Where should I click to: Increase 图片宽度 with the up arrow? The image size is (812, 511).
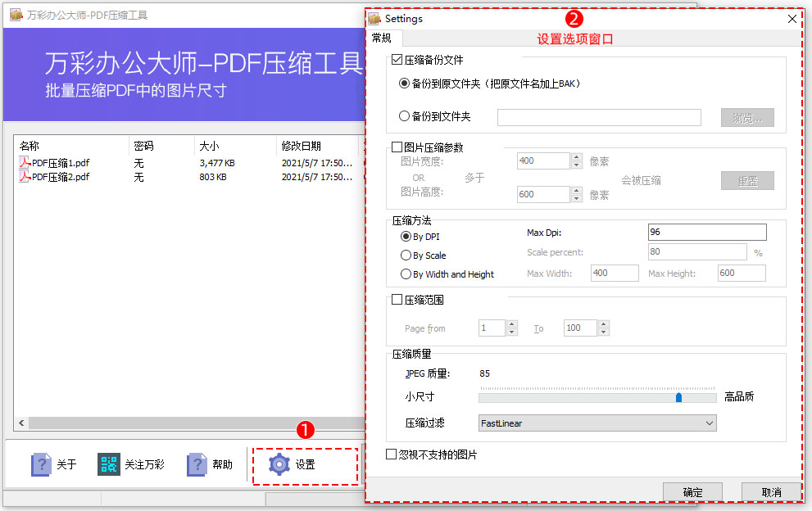click(x=577, y=157)
